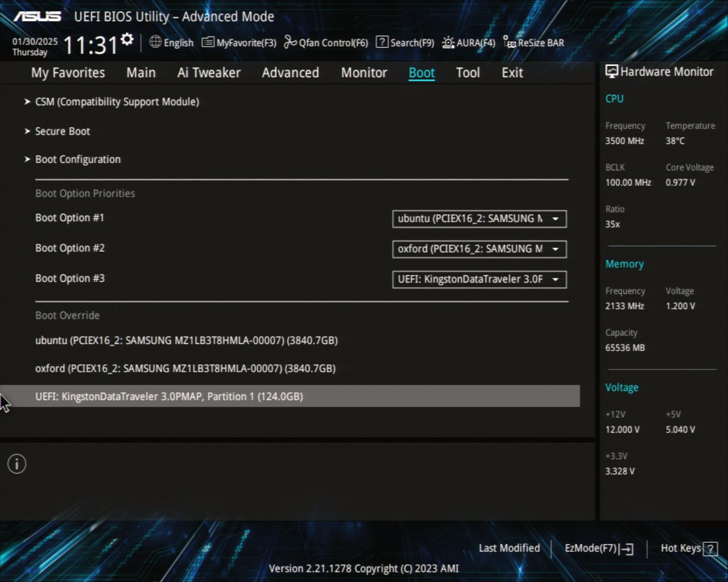Open the Exit tab

pos(512,73)
